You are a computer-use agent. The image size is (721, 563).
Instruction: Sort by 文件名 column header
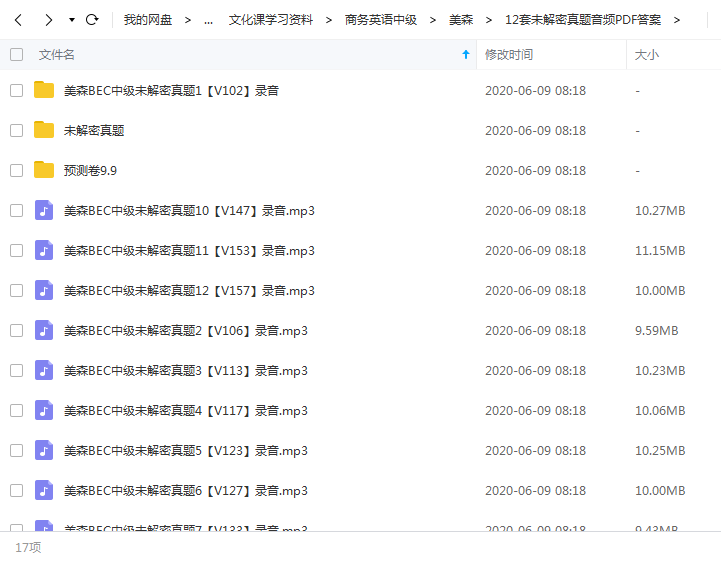coord(57,55)
